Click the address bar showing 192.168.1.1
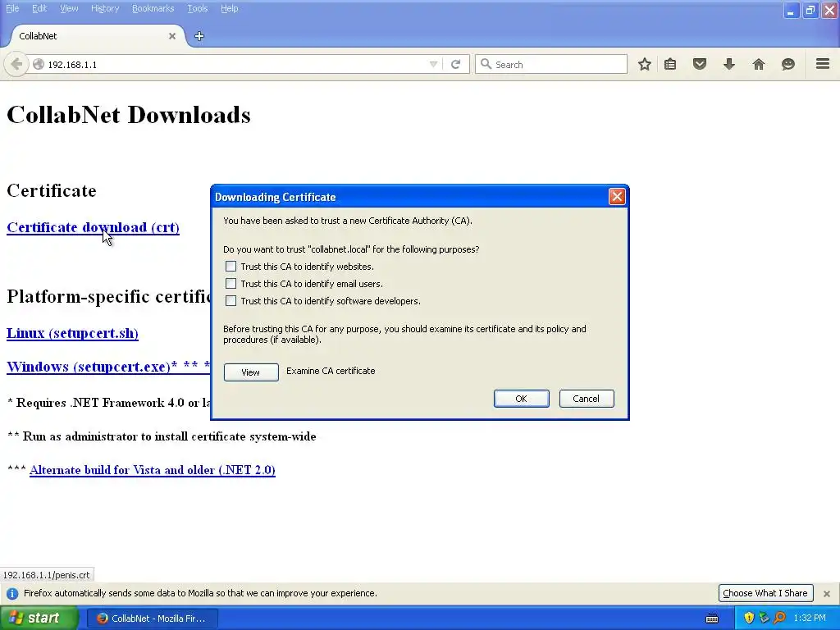 coord(235,64)
